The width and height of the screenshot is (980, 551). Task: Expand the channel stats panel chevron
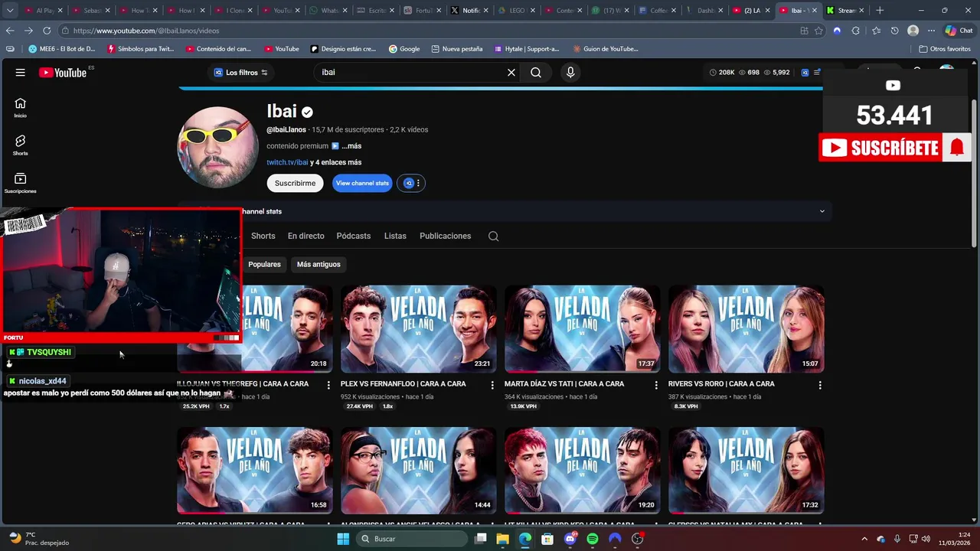click(x=822, y=211)
